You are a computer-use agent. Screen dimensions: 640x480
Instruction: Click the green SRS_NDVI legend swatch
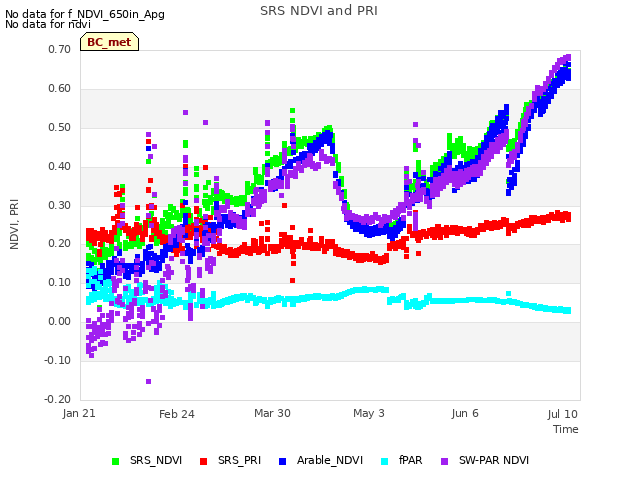point(116,461)
